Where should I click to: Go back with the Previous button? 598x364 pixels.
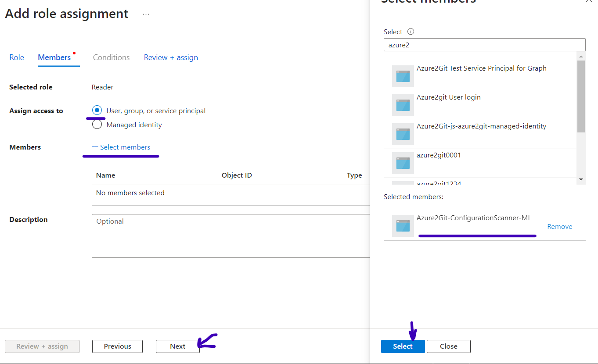[x=117, y=346]
